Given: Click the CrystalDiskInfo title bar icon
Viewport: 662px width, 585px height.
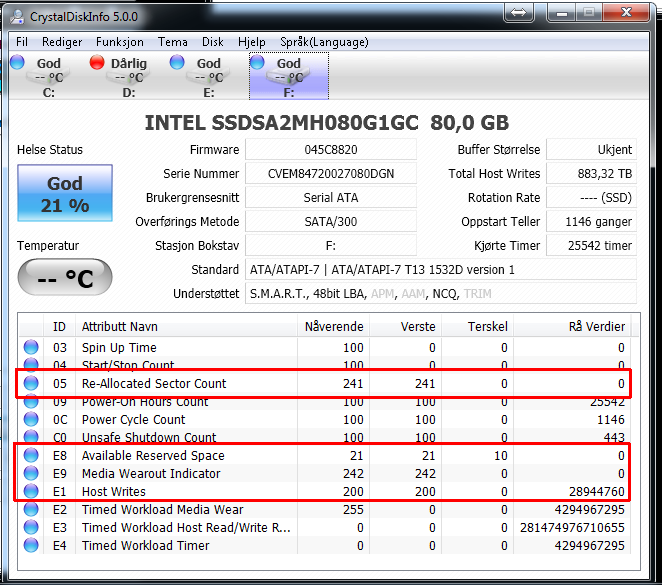Looking at the screenshot, I should click(x=17, y=16).
